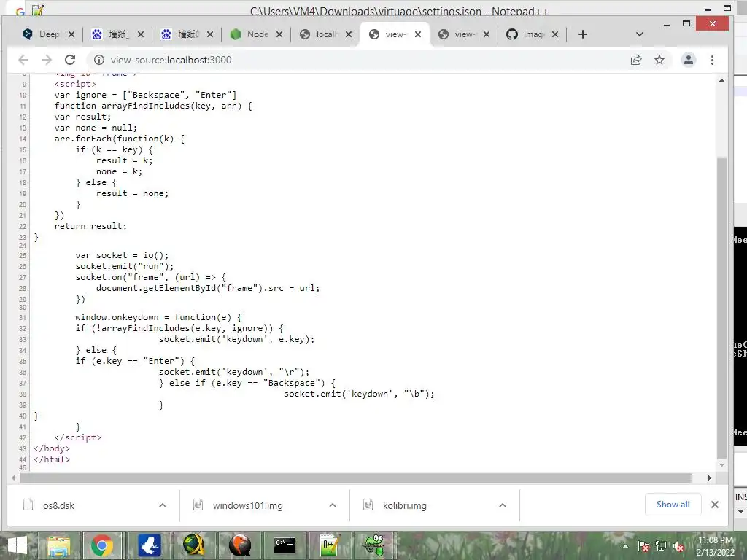This screenshot has width=747, height=560.
Task: Expand options for os8.dsk download
Action: click(163, 506)
